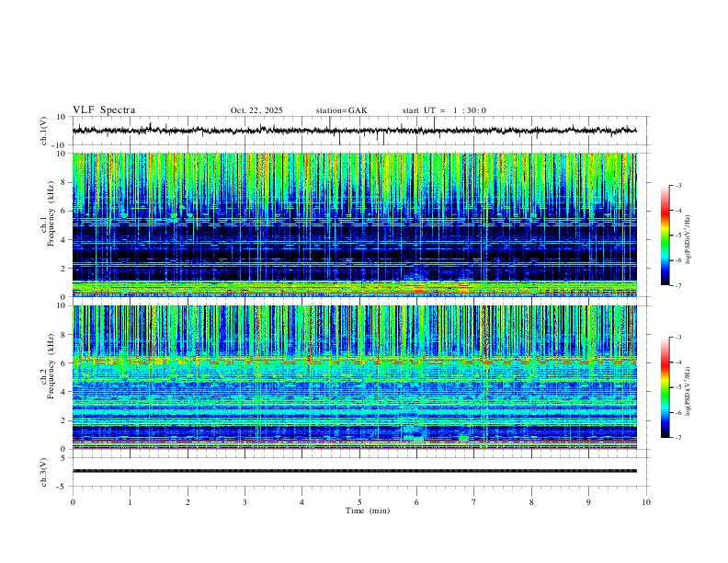
Task: Click the time axis tick label '3'
Action: [245, 502]
